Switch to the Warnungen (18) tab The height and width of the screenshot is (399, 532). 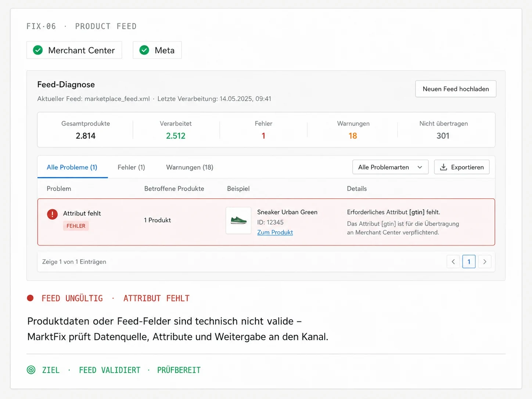190,167
